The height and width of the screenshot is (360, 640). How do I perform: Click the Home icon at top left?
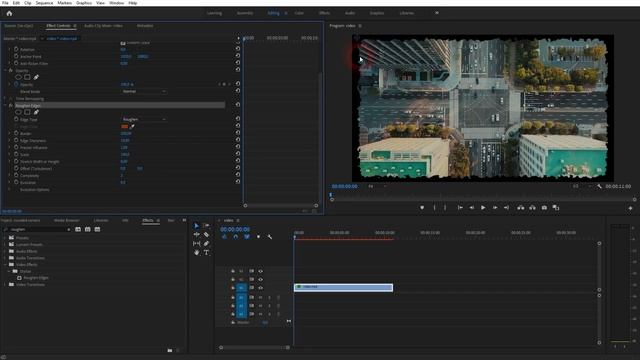point(9,13)
